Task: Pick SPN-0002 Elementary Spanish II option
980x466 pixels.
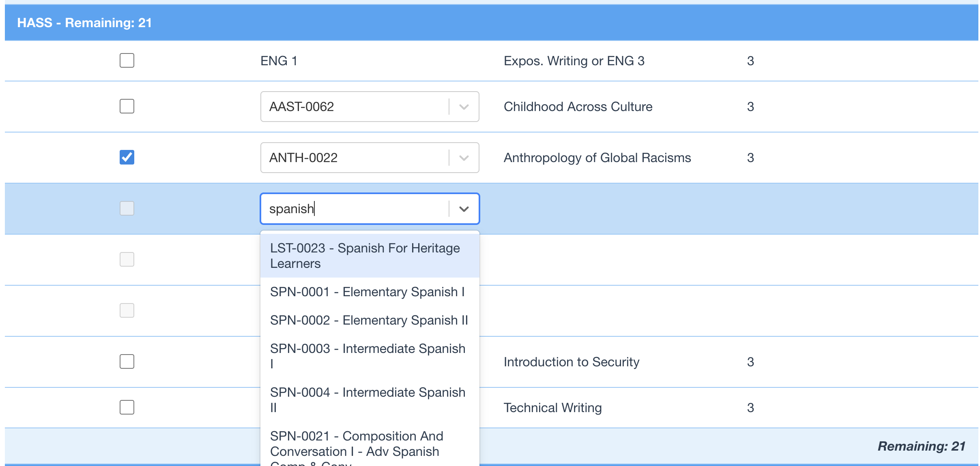Action: (369, 320)
